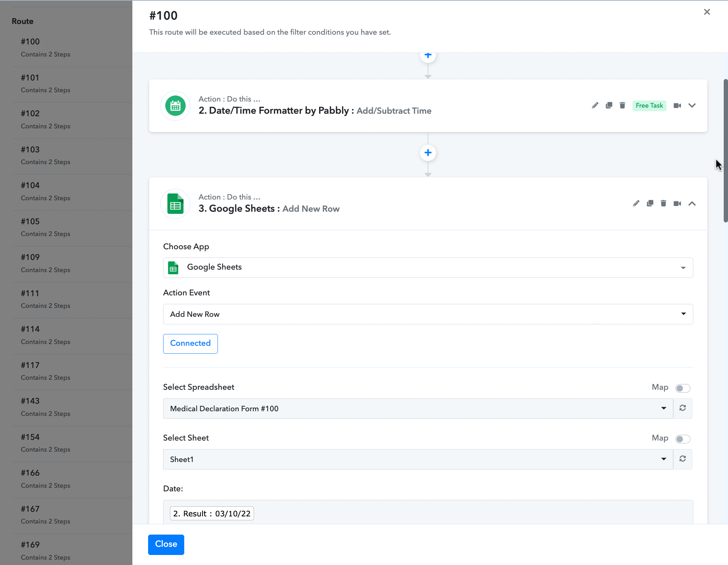This screenshot has width=728, height=565.
Task: Select route #104 in sidebar
Action: pos(72,192)
